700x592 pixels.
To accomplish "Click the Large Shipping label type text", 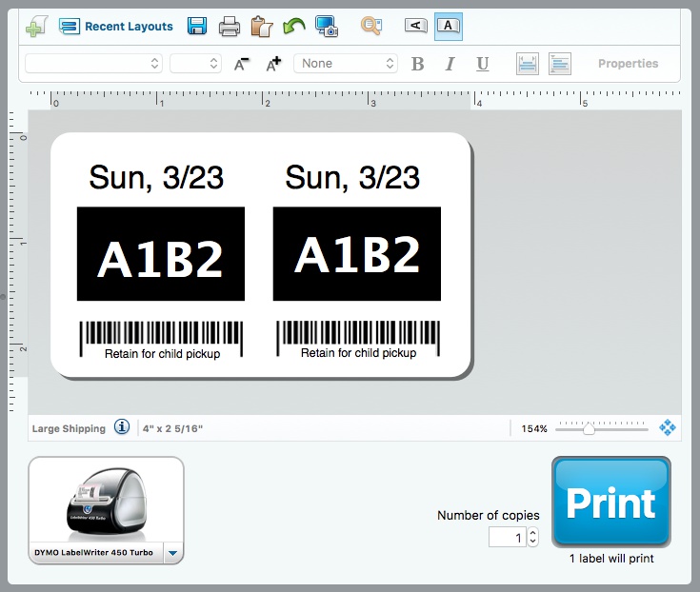I will [x=69, y=428].
